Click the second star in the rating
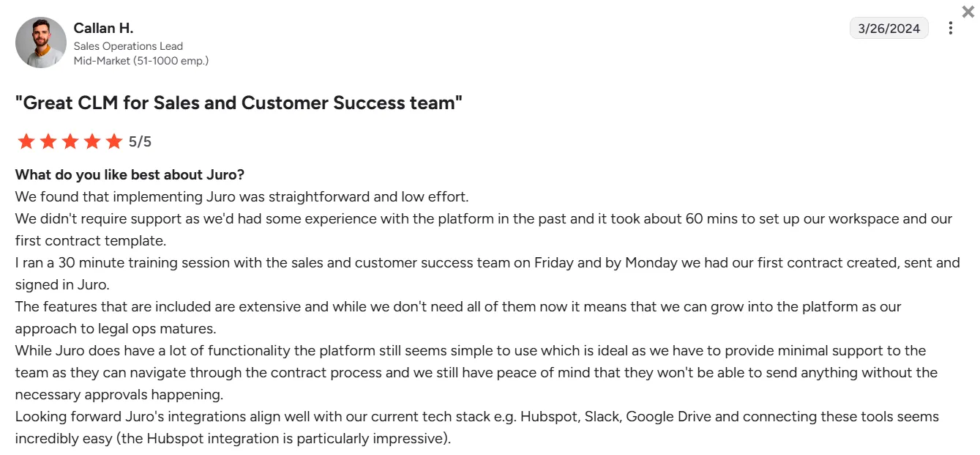This screenshot has height=455, width=980. [x=48, y=141]
